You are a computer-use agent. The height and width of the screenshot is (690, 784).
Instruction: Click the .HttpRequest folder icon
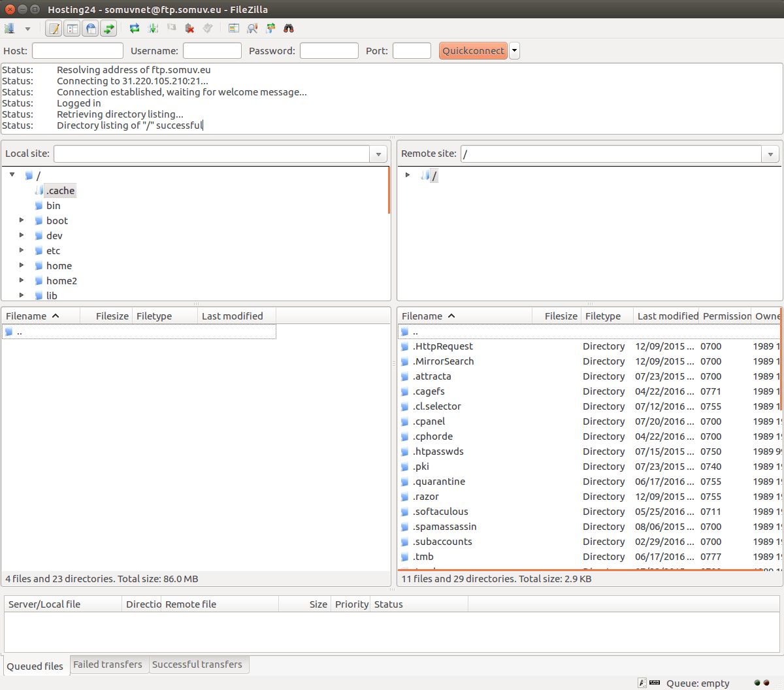405,346
